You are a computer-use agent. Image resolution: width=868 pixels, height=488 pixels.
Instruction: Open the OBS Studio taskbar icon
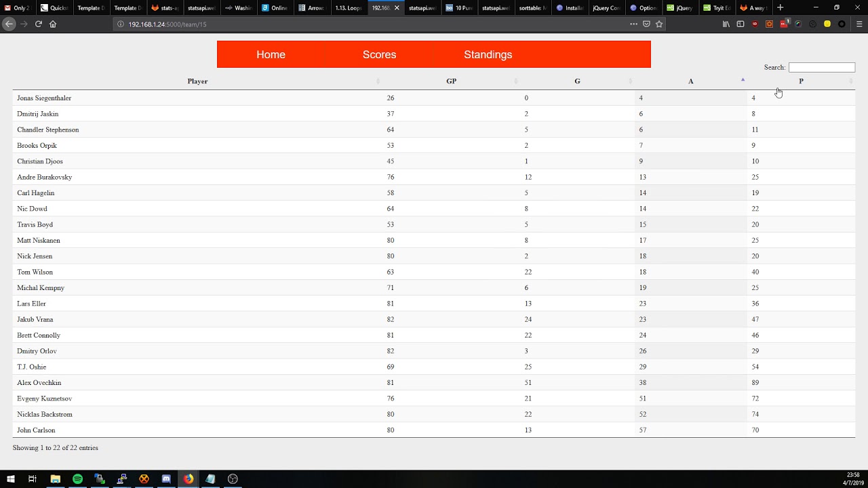tap(233, 479)
